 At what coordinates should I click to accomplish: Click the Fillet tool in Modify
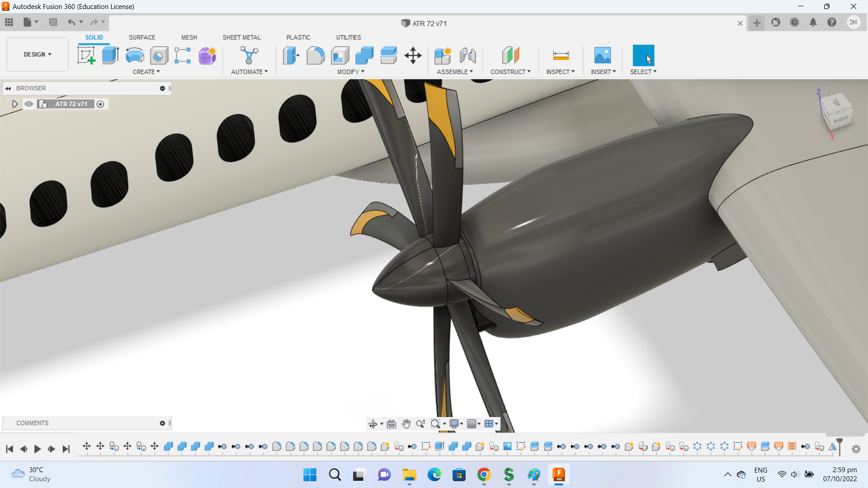(316, 56)
